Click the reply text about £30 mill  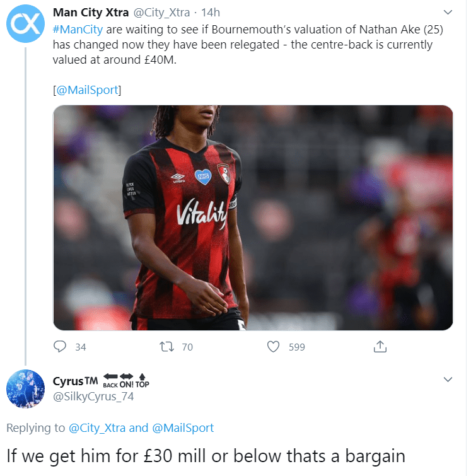coord(206,456)
